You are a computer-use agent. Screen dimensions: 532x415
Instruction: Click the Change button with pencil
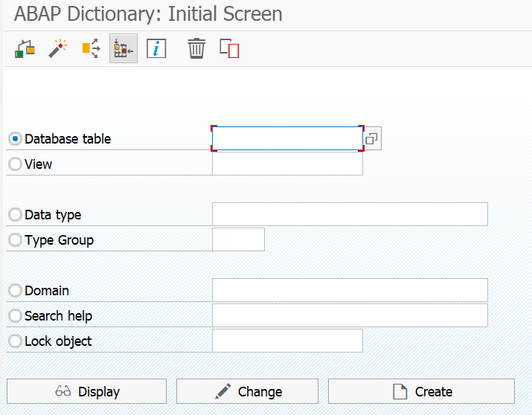[x=247, y=391]
